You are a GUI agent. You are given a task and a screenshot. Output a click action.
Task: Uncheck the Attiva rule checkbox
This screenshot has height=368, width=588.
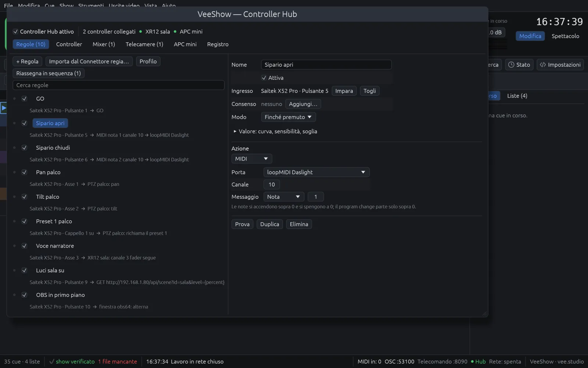264,78
